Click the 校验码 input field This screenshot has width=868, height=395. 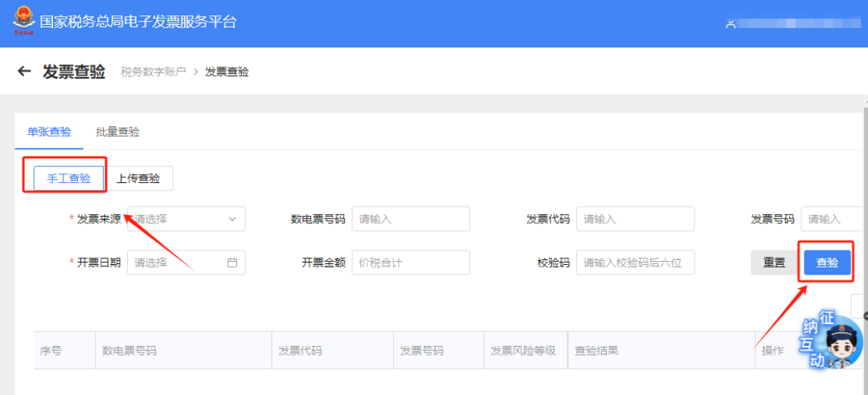[x=635, y=263]
